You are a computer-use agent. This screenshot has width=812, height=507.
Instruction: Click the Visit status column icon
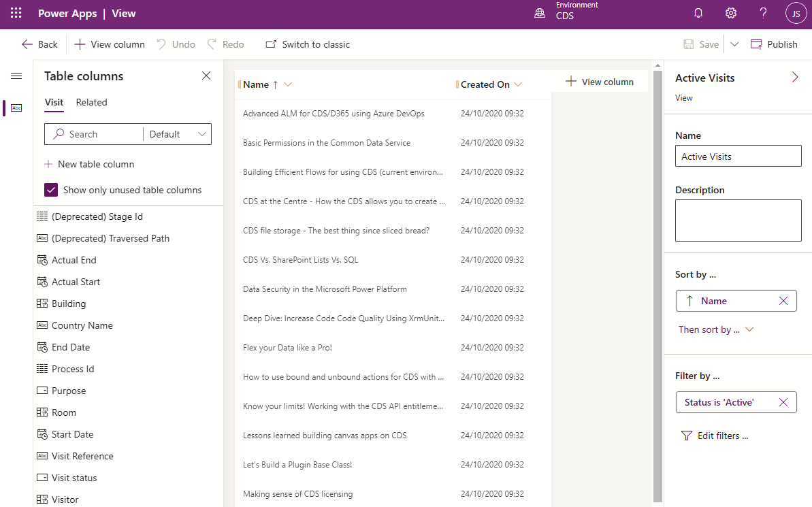[x=42, y=478]
